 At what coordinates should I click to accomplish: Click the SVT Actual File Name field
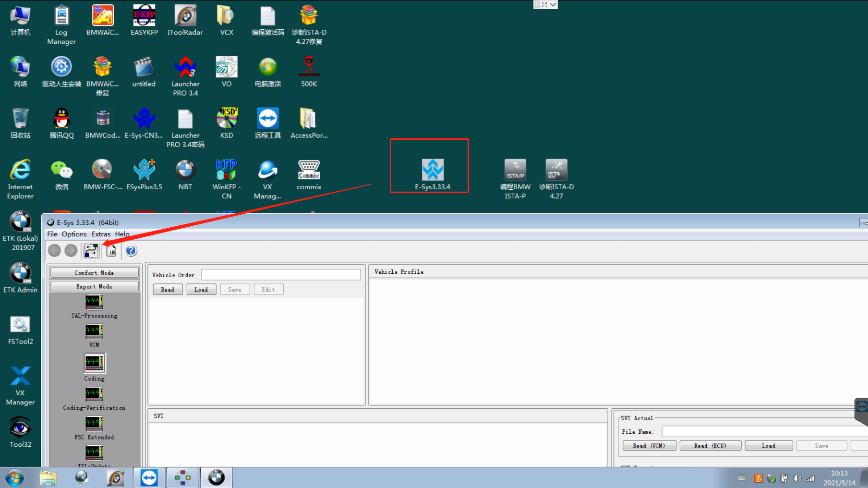(x=764, y=431)
